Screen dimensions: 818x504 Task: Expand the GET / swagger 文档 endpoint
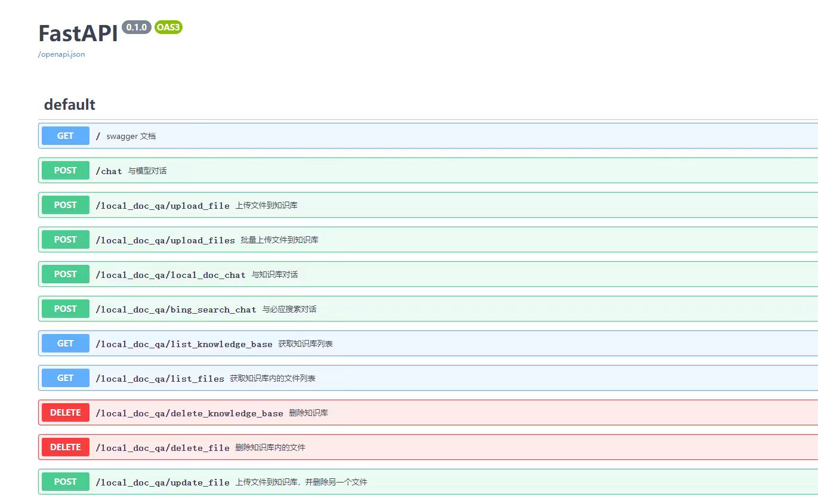click(x=428, y=136)
